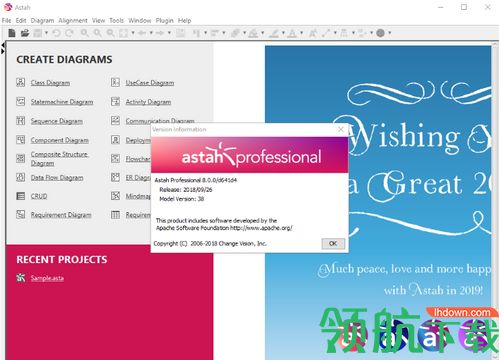
Task: Open the UseCase Diagram link
Action: coord(150,83)
